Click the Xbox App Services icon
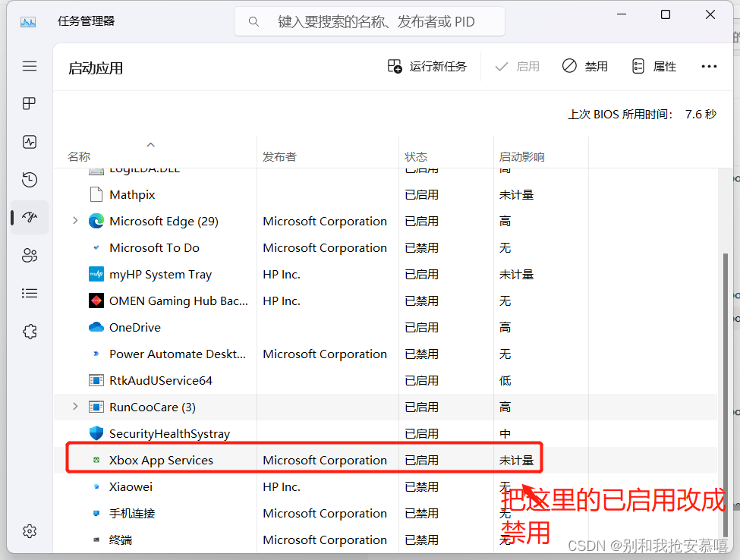The height and width of the screenshot is (560, 740). click(x=96, y=460)
